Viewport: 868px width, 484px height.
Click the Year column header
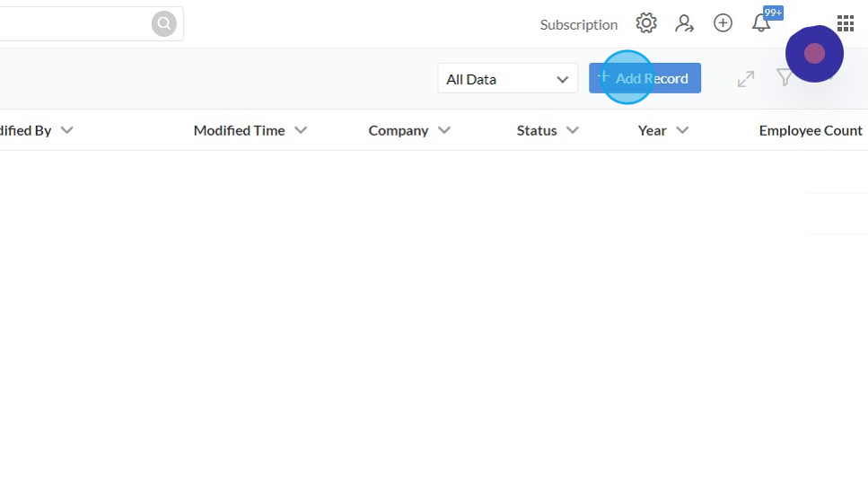pyautogui.click(x=652, y=131)
